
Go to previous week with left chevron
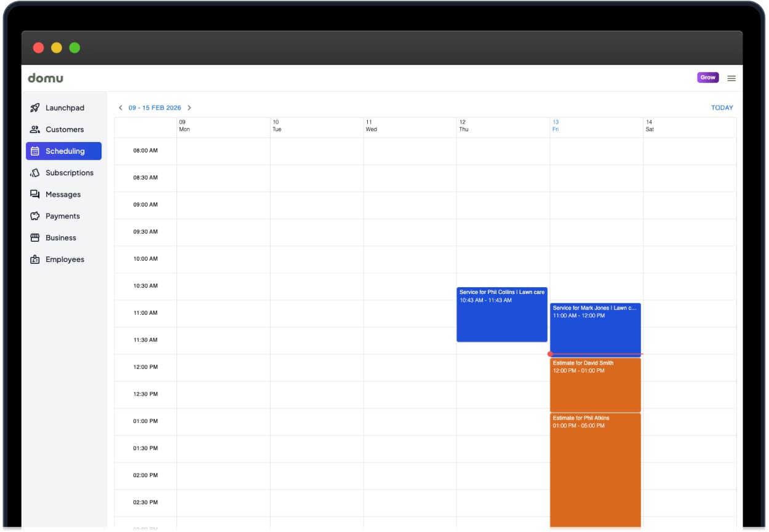[121, 108]
